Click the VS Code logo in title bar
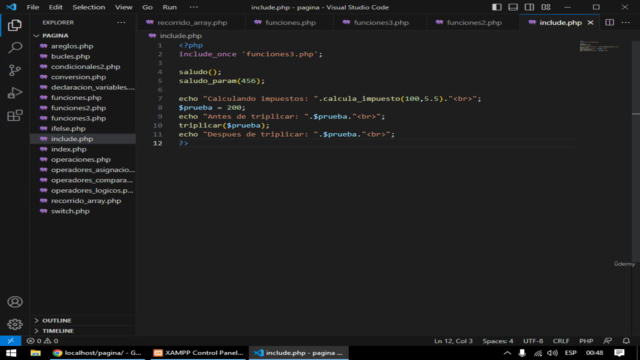 pyautogui.click(x=11, y=7)
